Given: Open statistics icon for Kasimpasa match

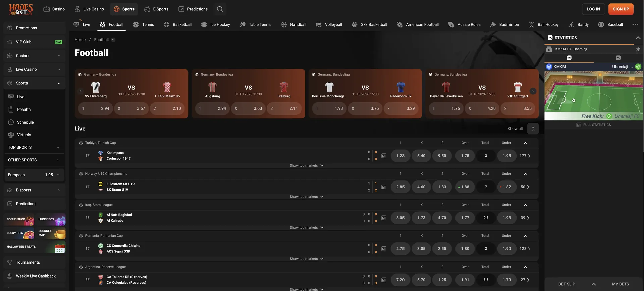Looking at the screenshot, I should (384, 156).
